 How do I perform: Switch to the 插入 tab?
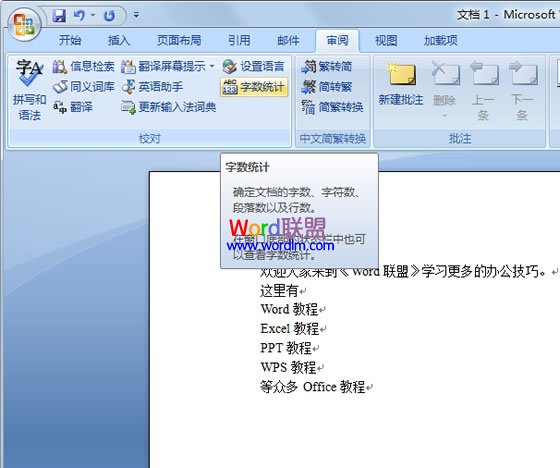pyautogui.click(x=119, y=40)
